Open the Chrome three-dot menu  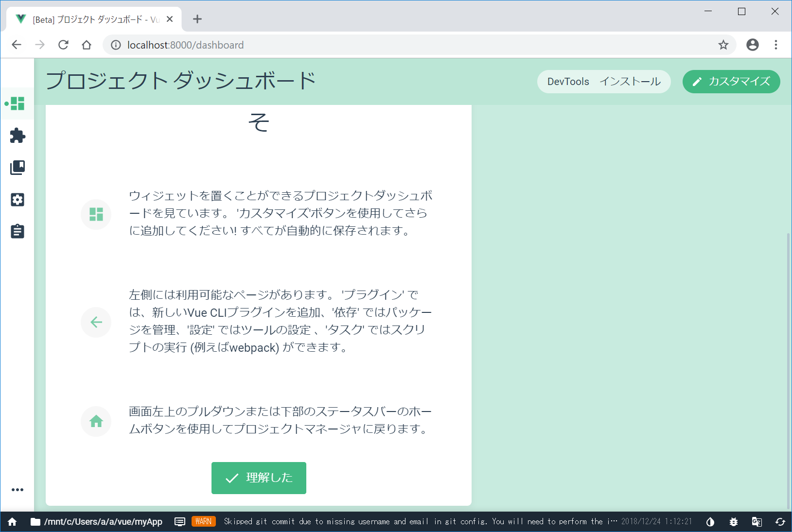pos(776,45)
